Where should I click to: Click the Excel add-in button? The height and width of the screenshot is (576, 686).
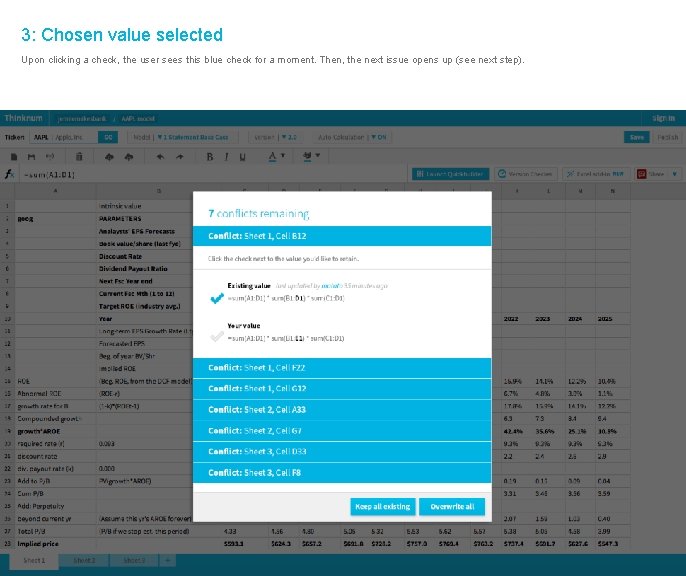click(x=596, y=174)
